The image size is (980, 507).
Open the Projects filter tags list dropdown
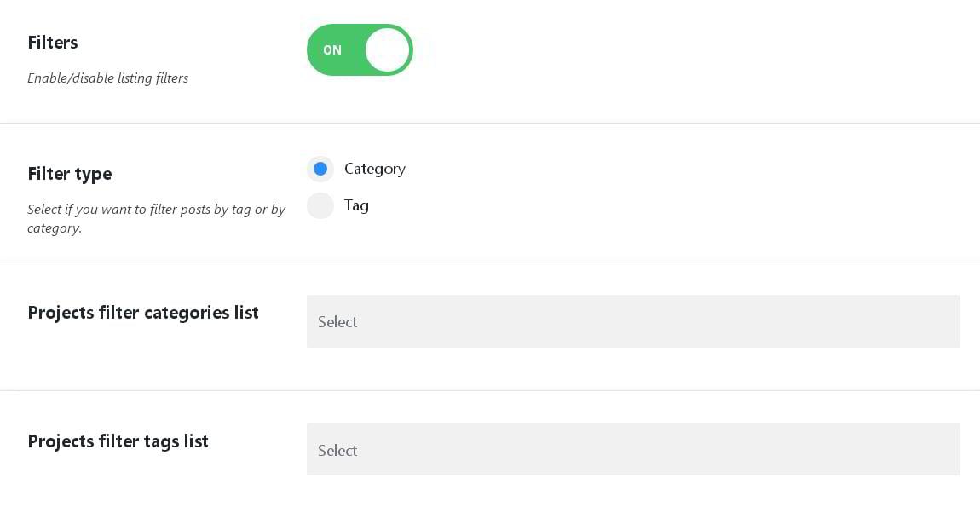632,449
